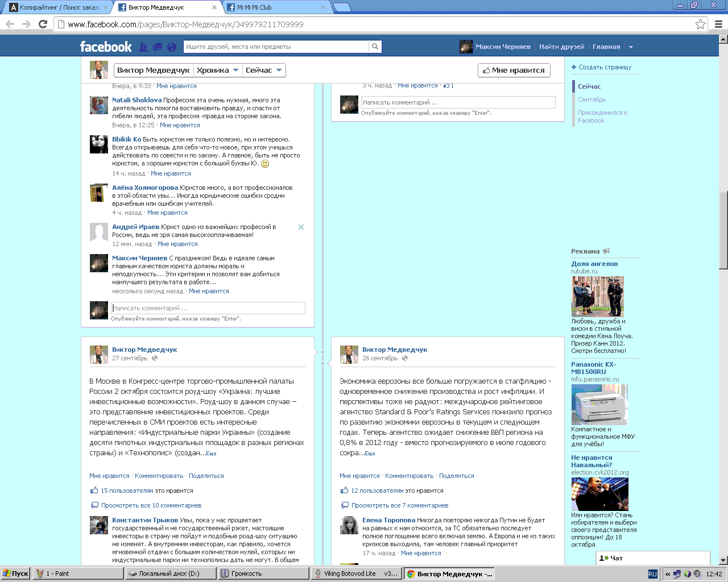Go back with the browser back arrow

(x=10, y=24)
